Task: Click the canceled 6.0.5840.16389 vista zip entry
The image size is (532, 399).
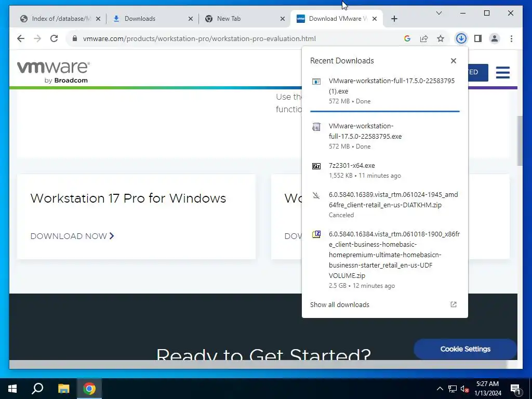Action: [x=385, y=205]
